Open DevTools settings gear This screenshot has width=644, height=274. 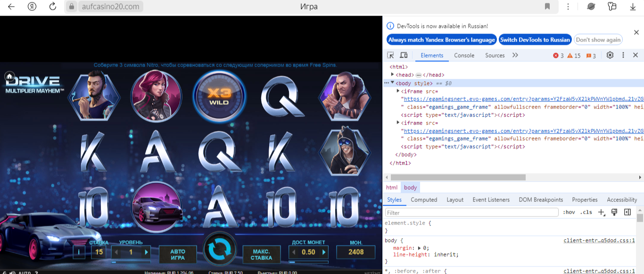point(610,55)
